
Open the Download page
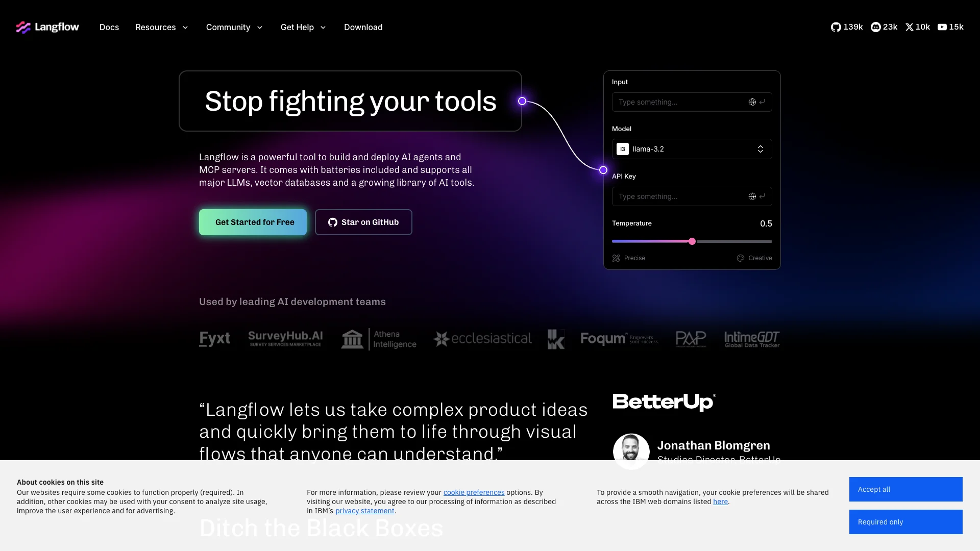tap(363, 28)
